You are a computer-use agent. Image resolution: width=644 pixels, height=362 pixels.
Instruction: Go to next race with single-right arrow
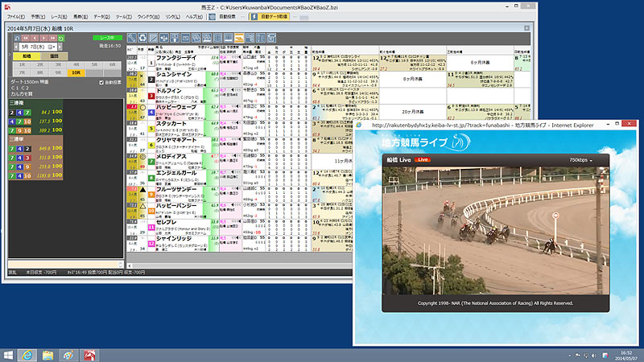coord(43,38)
